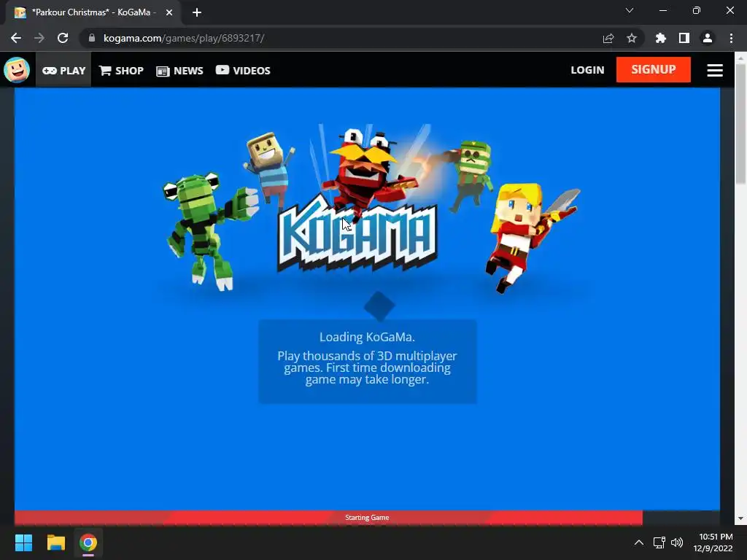Click the LOGIN link

coord(587,70)
